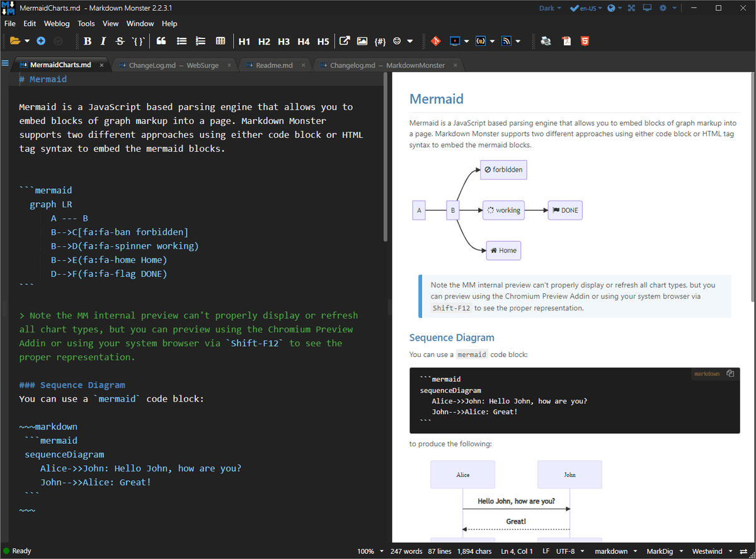Close the MermaidCharts.md tab

tap(101, 65)
